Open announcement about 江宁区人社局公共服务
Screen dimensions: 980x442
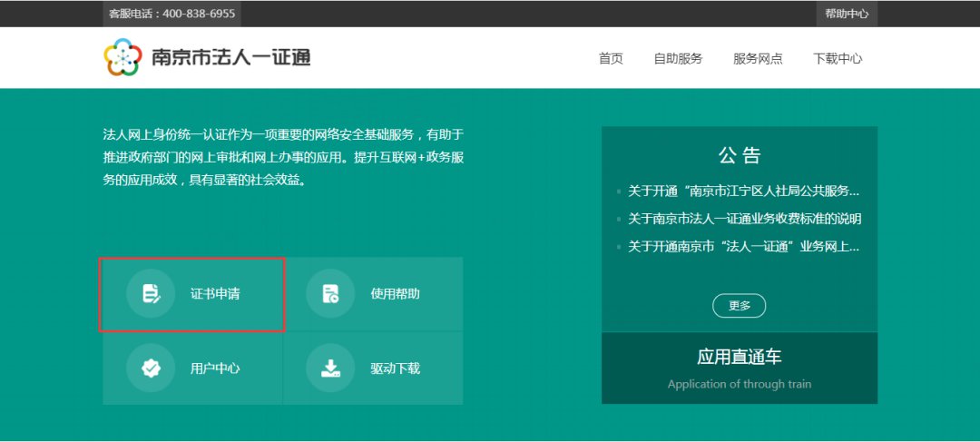[744, 192]
